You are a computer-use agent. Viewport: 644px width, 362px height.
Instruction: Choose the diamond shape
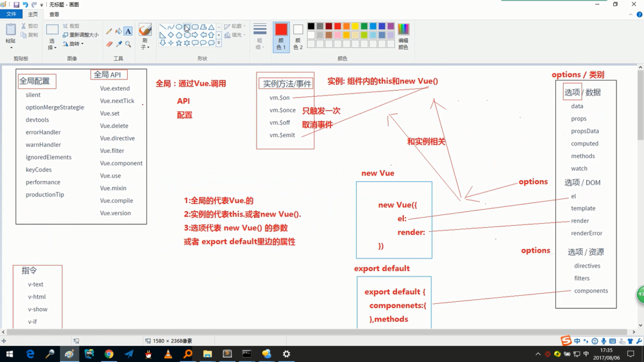tap(171, 35)
